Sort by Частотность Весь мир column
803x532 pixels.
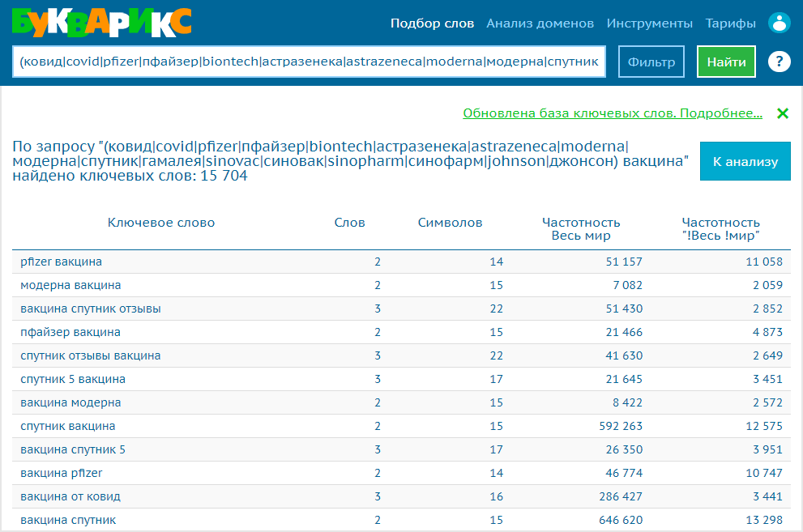[x=581, y=228]
